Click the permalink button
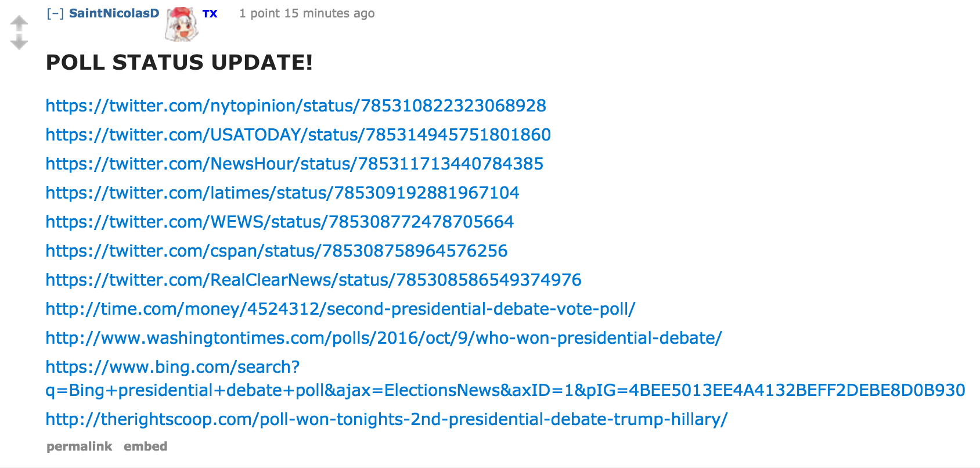Image resolution: width=980 pixels, height=468 pixels. (x=79, y=447)
